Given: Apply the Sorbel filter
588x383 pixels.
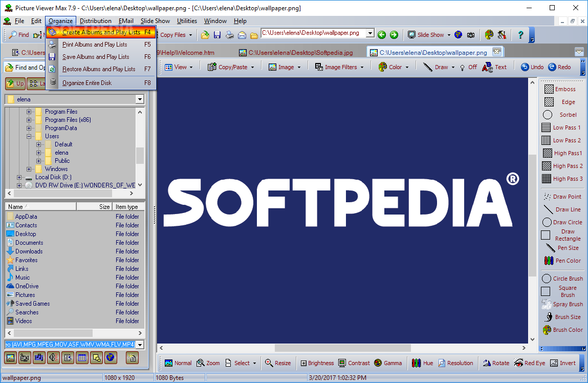Looking at the screenshot, I should [560, 115].
